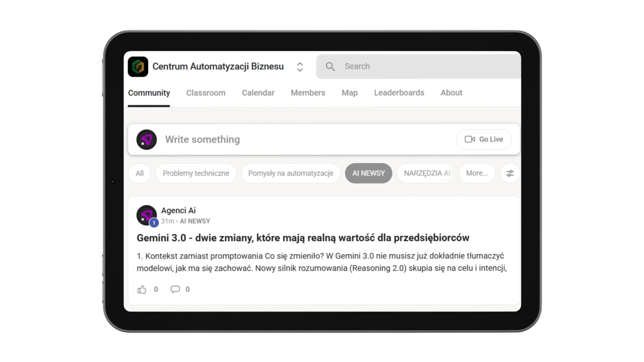Click the Centrum Automatyzacji Biznesu group logo
This screenshot has width=644, height=362.
[x=138, y=67]
